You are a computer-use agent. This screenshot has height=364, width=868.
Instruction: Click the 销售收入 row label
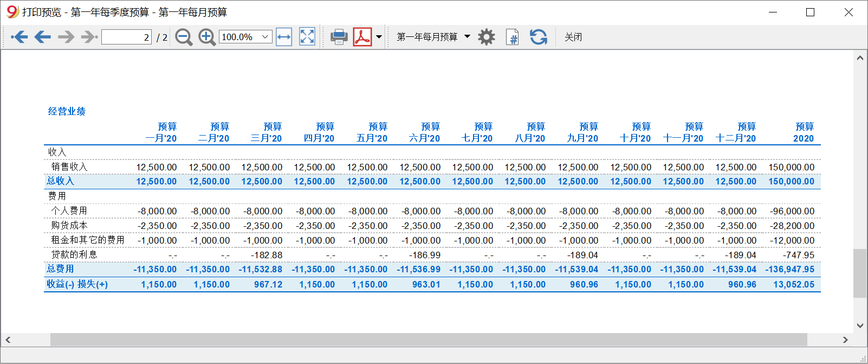click(x=69, y=167)
